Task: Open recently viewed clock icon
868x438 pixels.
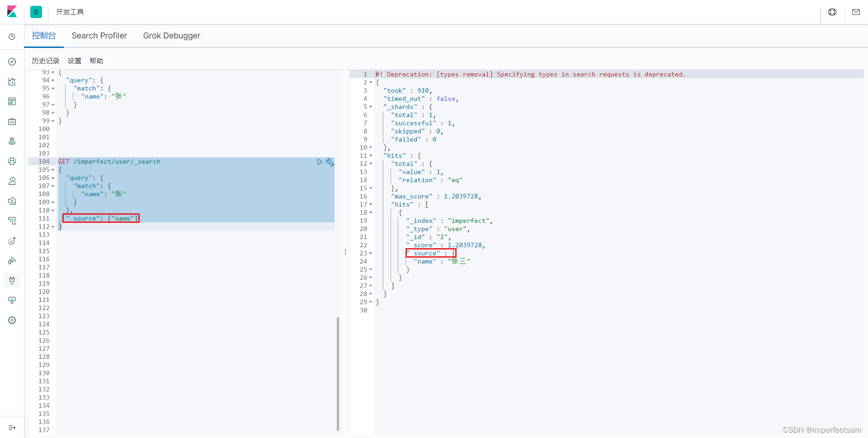Action: pyautogui.click(x=12, y=37)
